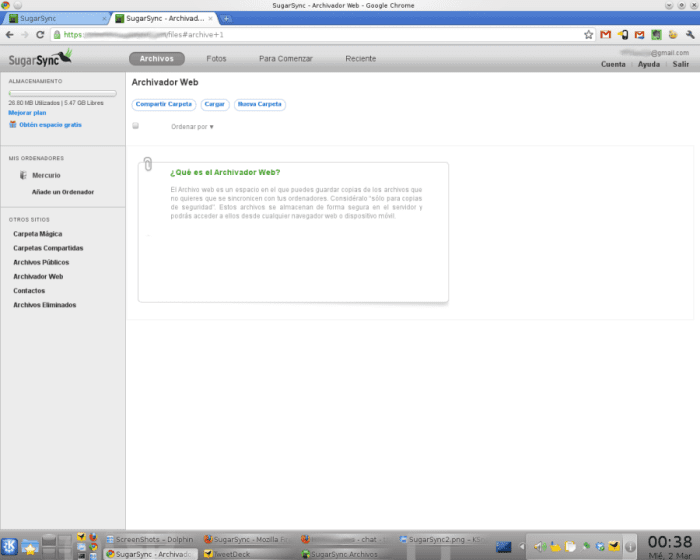Switch to SugarSync2.png KSnapshot taskbar window
The image size is (700, 560).
point(442,539)
